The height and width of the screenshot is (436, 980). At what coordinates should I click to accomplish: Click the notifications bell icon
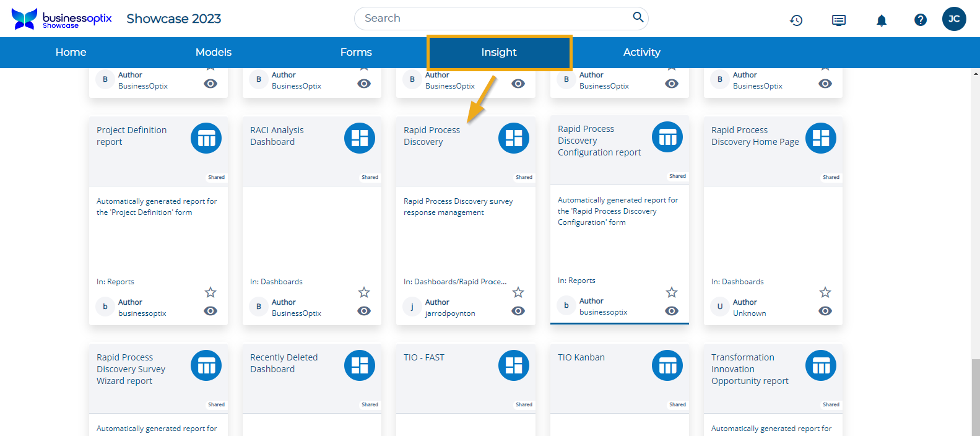coord(881,20)
